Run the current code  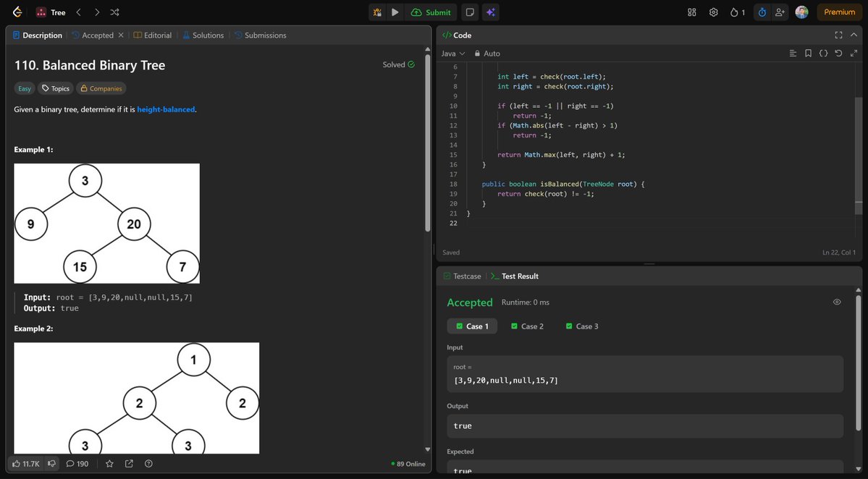394,12
